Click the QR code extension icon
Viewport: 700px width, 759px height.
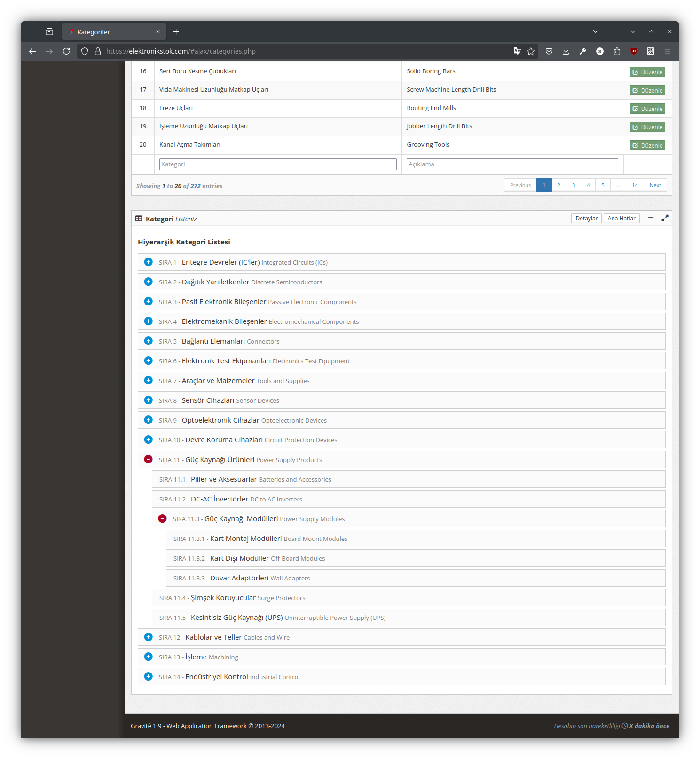(x=651, y=51)
